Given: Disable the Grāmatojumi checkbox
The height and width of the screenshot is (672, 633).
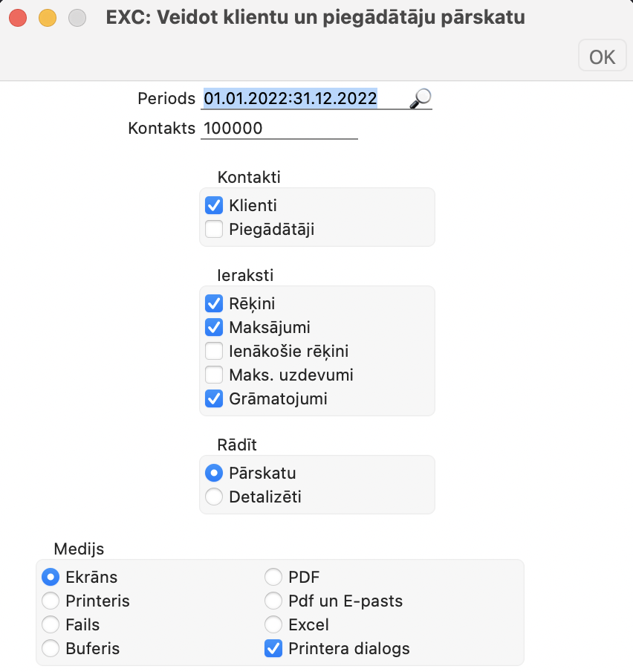Looking at the screenshot, I should click(x=214, y=398).
